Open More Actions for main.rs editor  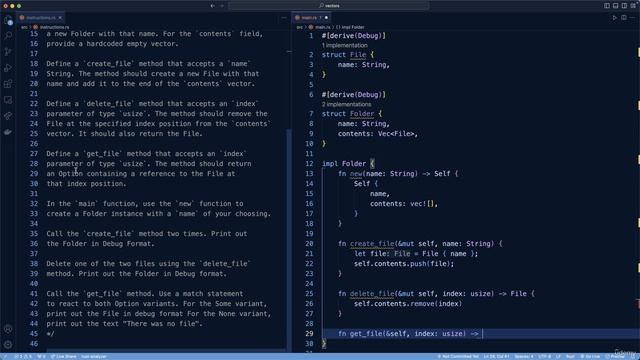(x=633, y=18)
